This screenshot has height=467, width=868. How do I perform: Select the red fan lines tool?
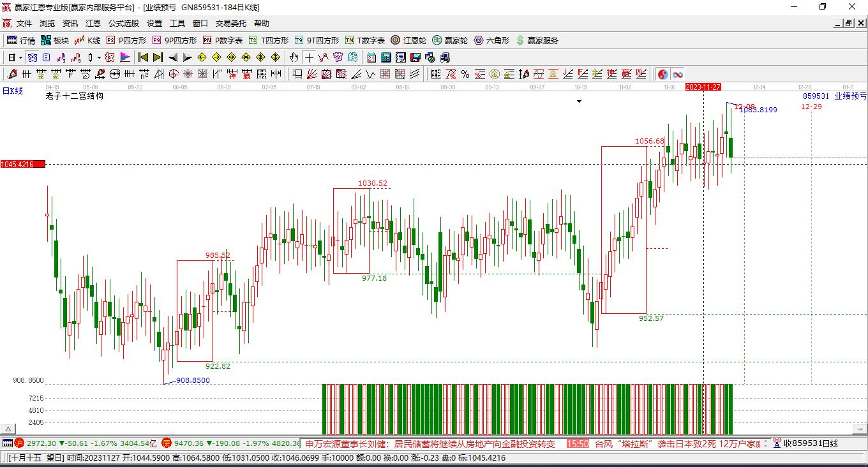pyautogui.click(x=311, y=74)
